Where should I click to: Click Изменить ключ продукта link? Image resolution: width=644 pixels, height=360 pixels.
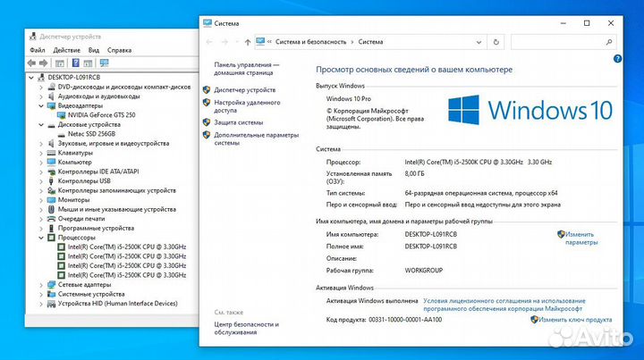[x=575, y=320]
